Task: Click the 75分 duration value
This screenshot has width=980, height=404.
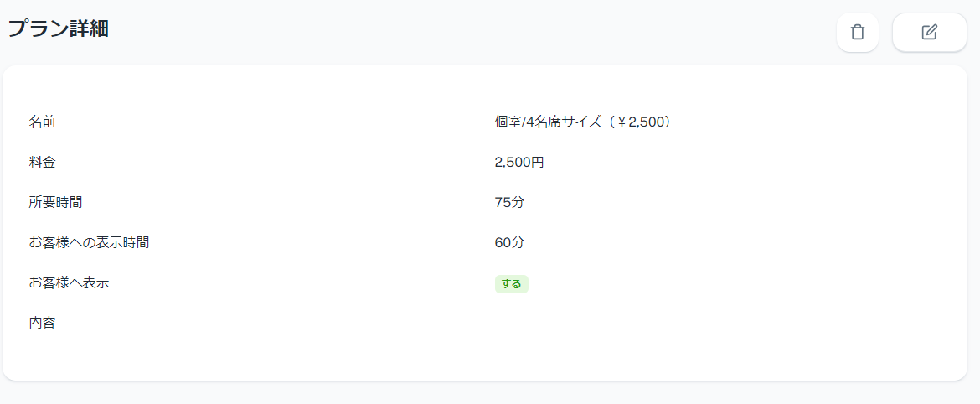Action: coord(510,202)
